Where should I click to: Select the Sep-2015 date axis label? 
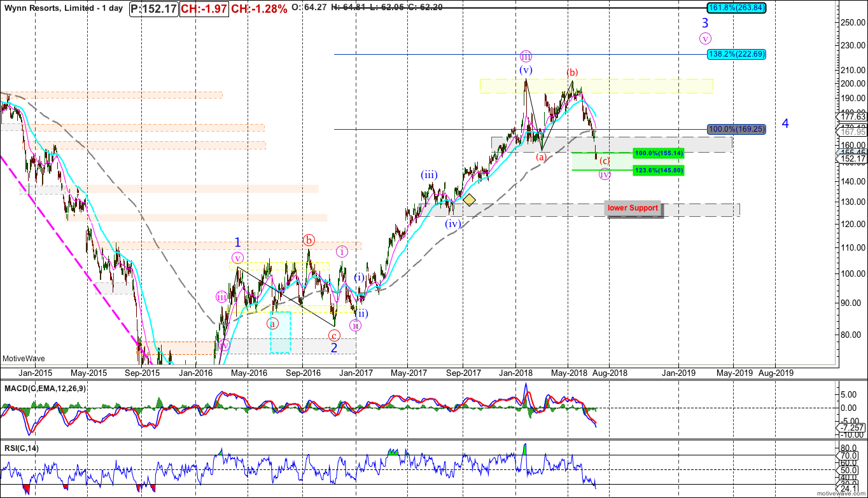click(142, 373)
